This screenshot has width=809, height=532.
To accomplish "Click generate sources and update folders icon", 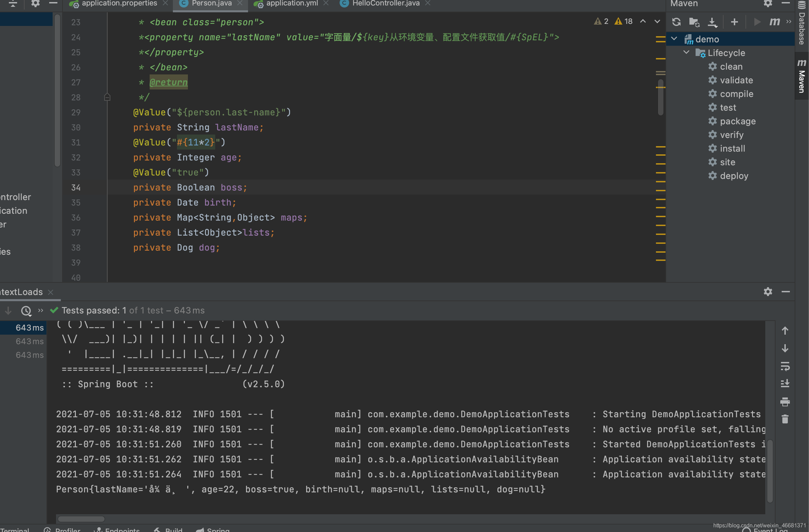I will 694,22.
